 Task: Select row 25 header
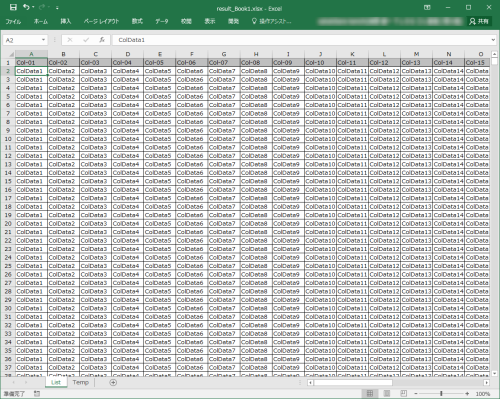click(x=8, y=266)
